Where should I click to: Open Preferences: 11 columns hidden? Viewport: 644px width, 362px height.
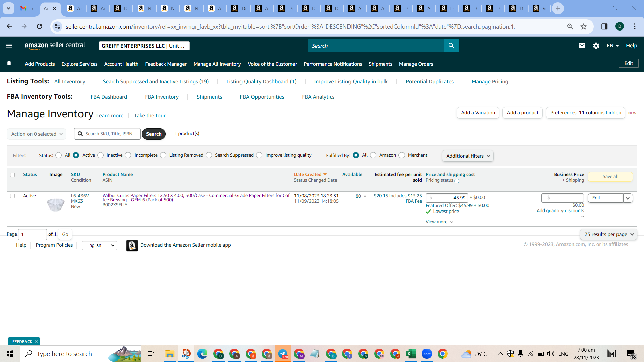[586, 113]
